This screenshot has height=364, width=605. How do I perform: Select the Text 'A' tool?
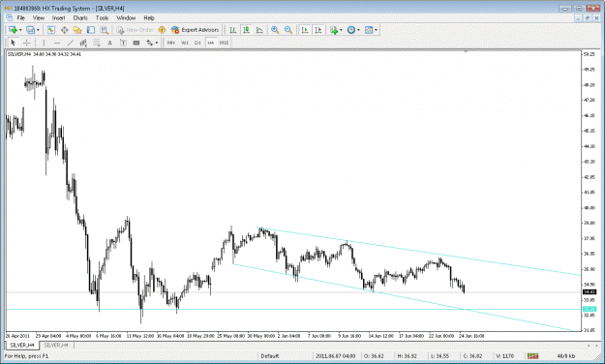[109, 43]
